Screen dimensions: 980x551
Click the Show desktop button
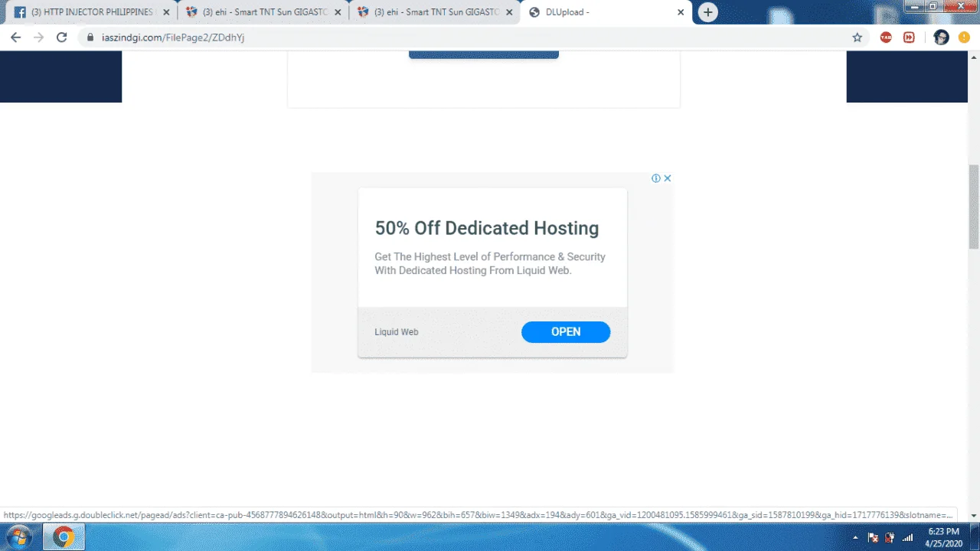click(974, 537)
